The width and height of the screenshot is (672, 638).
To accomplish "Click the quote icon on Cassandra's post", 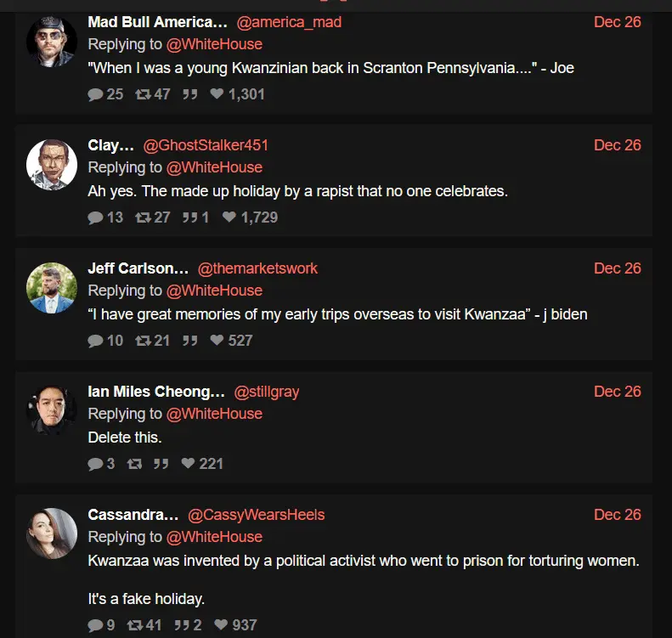I will click(x=182, y=625).
